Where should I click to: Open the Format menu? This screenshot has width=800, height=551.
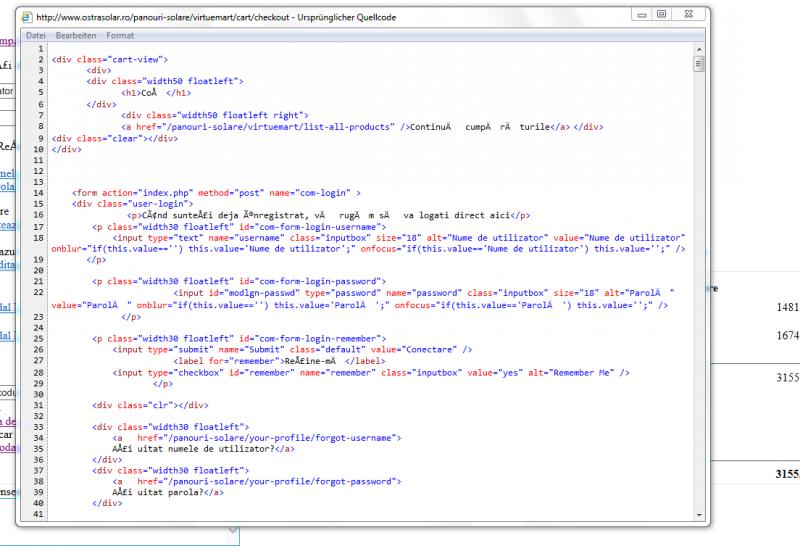[120, 35]
